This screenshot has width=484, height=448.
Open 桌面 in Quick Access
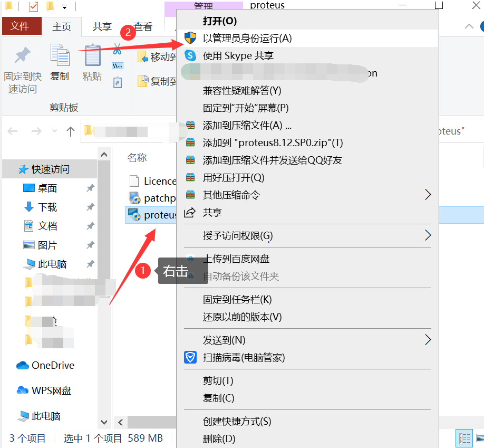pos(47,188)
